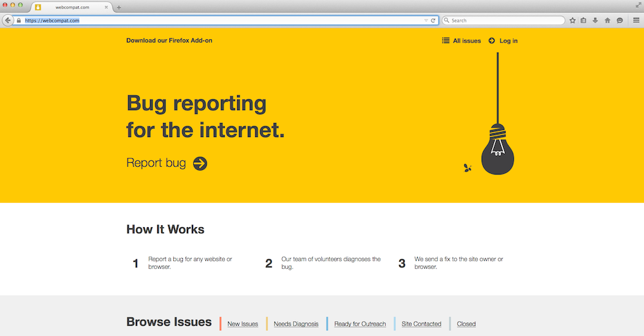Click the padlock site security icon

pyautogui.click(x=19, y=20)
